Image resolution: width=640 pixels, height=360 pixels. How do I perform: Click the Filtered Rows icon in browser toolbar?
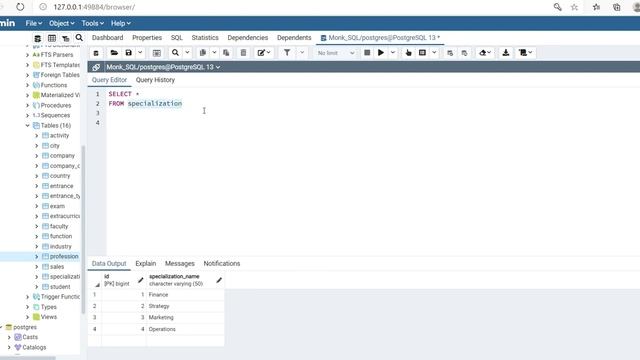pyautogui.click(x=65, y=38)
